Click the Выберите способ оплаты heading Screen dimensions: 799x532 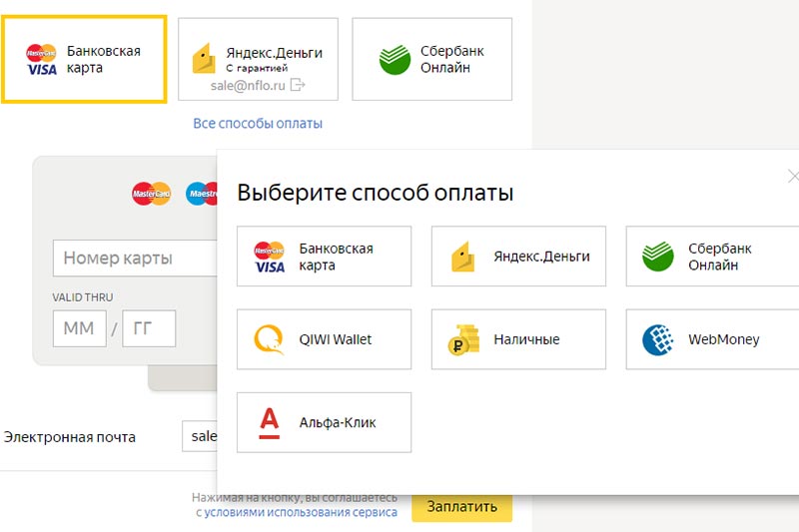pyautogui.click(x=376, y=193)
